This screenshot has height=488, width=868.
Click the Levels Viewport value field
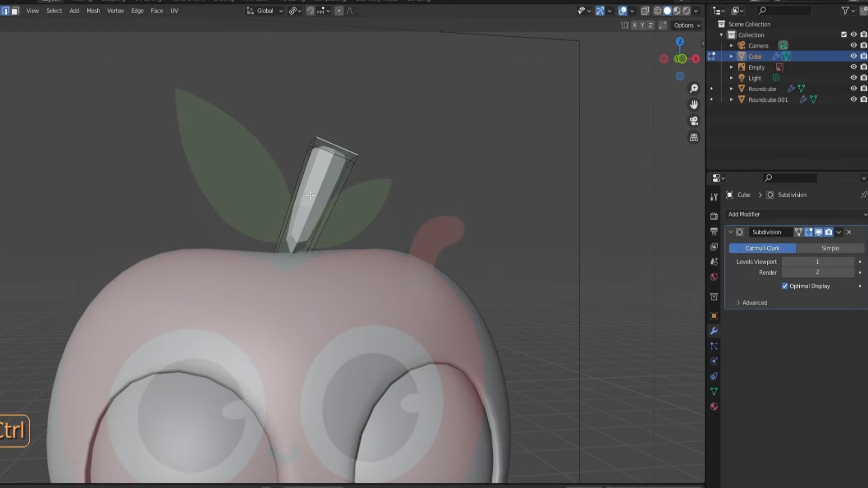[817, 262]
